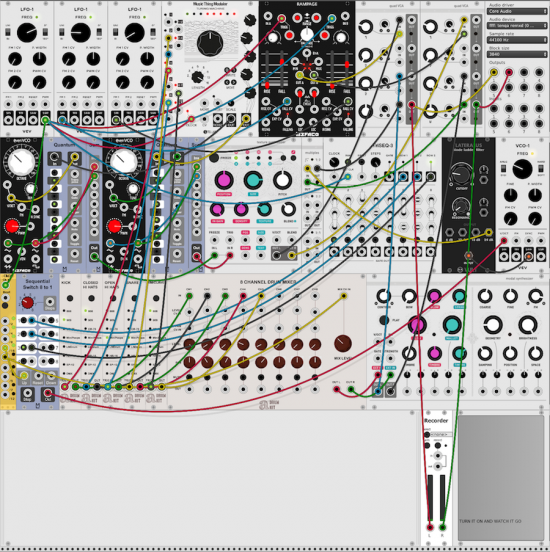Viewport: 550px width, 552px height.
Task: Click the drum mixer MIX LEVEL knob
Action: (x=343, y=344)
